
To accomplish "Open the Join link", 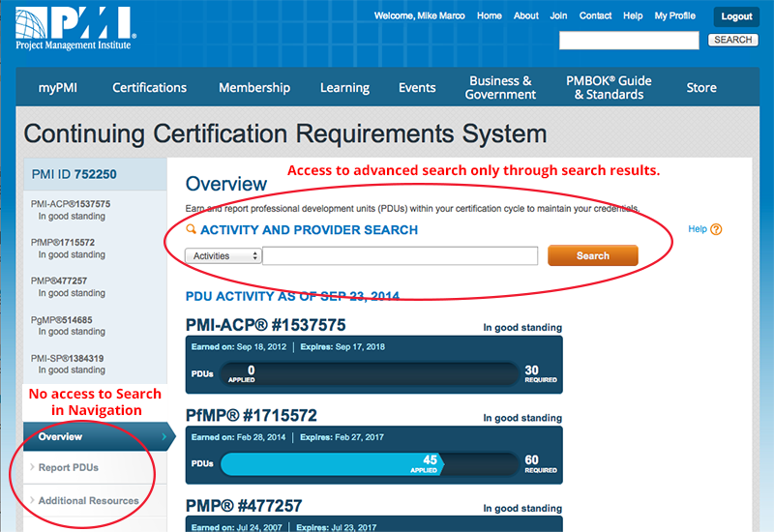I will coord(558,15).
